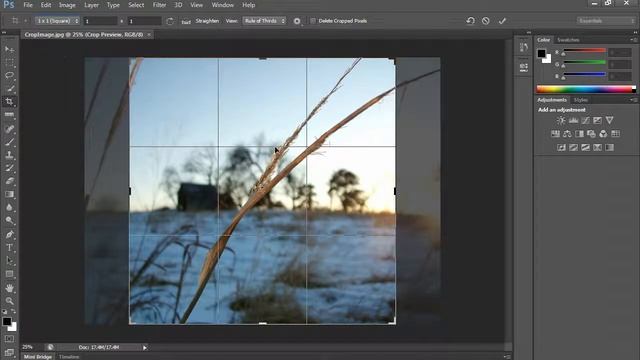
Task: Select the Rectangular Marquee tool
Action: pos(9,62)
